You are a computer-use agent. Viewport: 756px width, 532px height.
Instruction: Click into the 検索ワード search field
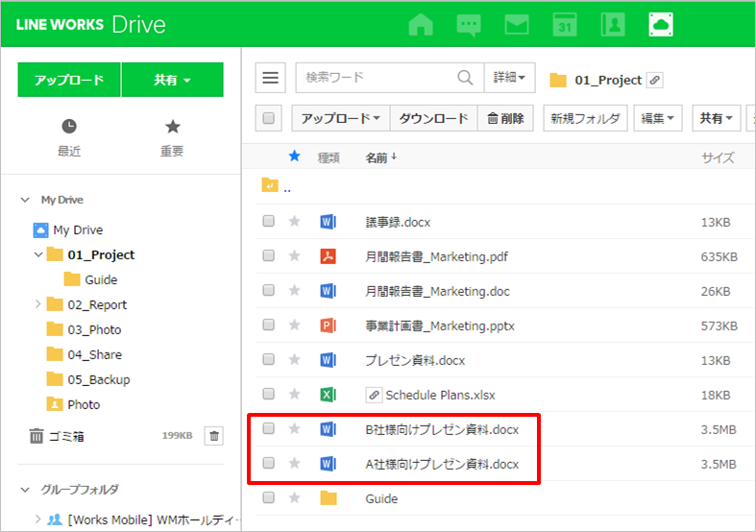tap(376, 79)
